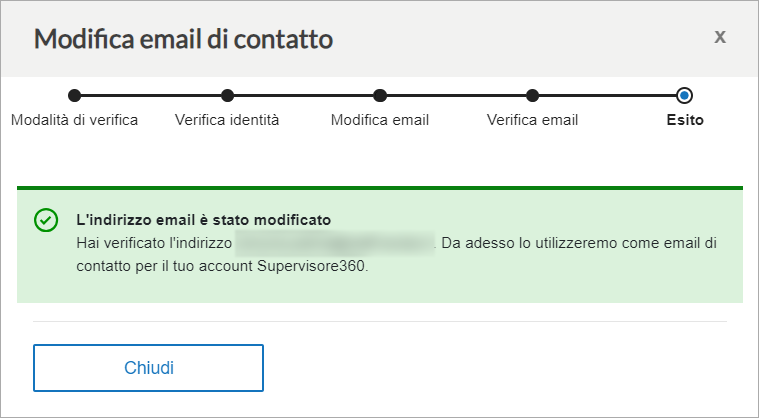Click the green checkmark success icon
This screenshot has width=759, height=418.
46,220
